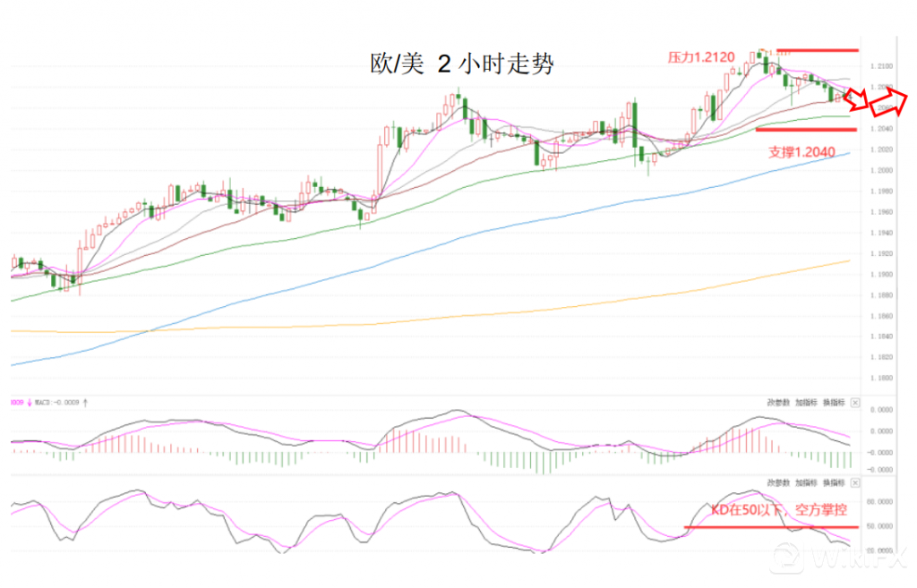
Task: Click the chart title 欧/美 2小时走势
Action: (x=462, y=64)
